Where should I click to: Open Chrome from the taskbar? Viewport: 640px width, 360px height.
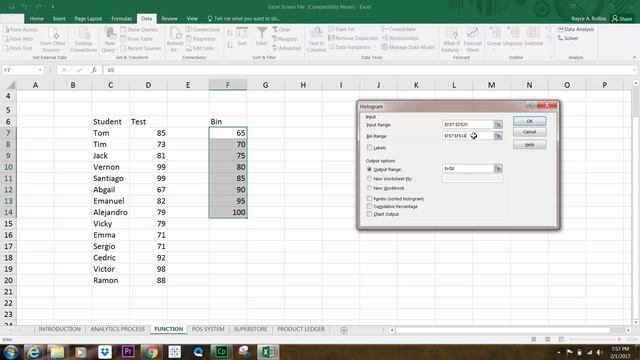151,352
